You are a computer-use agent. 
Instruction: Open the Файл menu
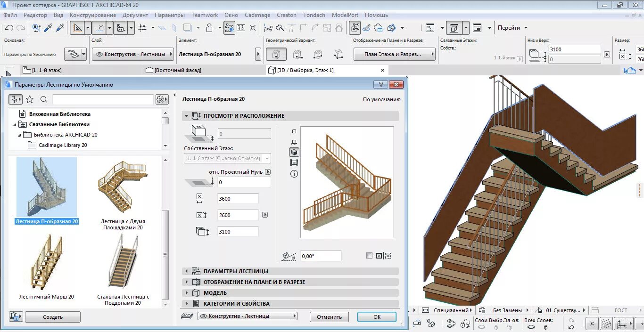10,15
